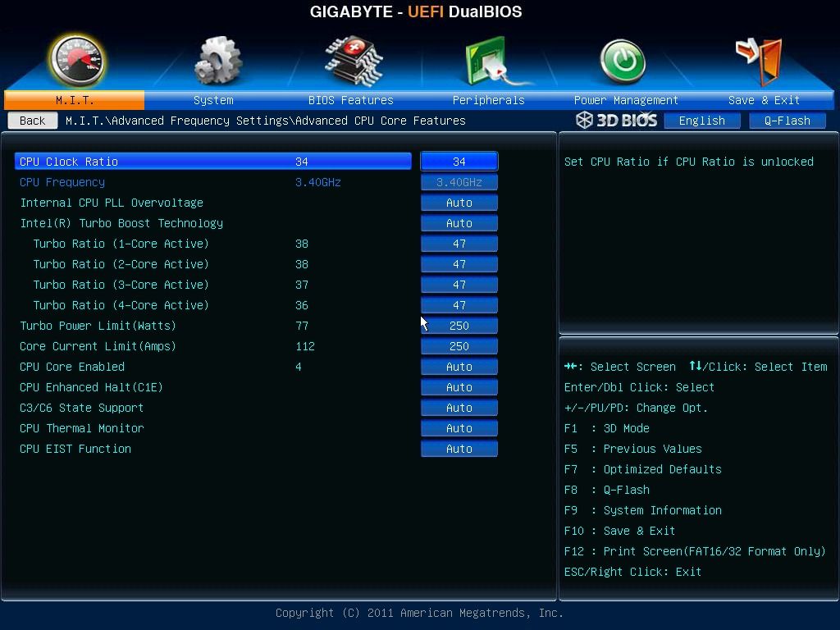The height and width of the screenshot is (630, 840).
Task: Select the CPU Clock Ratio value field 34
Action: [459, 162]
